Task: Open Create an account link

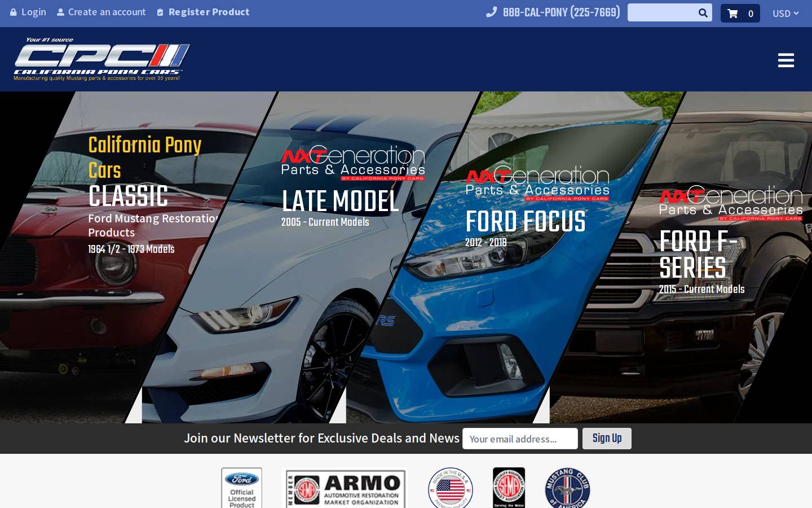Action: (x=107, y=12)
